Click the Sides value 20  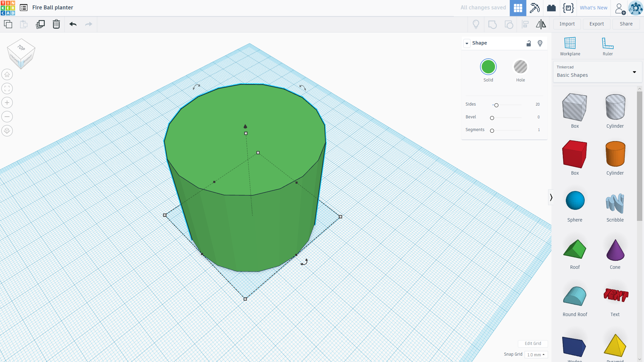coord(537,105)
